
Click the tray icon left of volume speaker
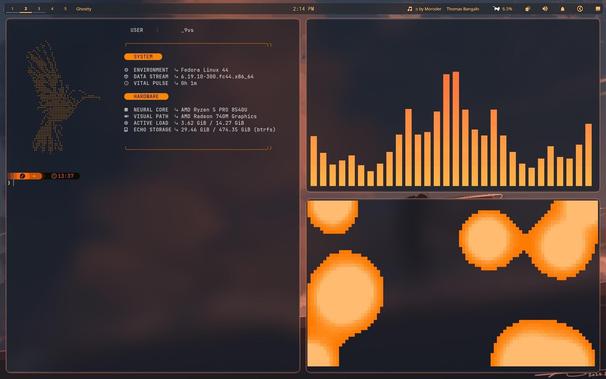pos(527,9)
